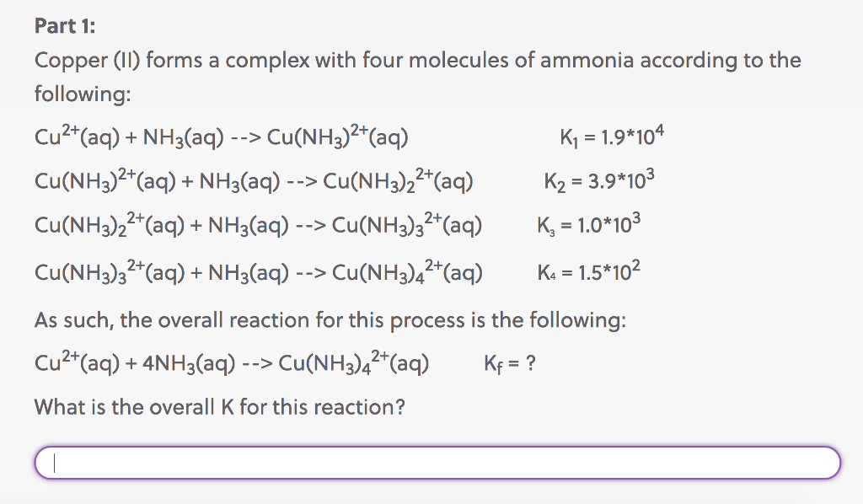Click the Cu(NH3)2+(aq) product in first equation

(338, 137)
